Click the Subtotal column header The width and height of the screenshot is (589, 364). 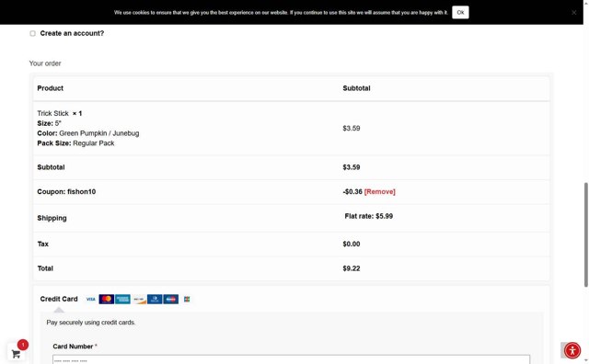356,88
